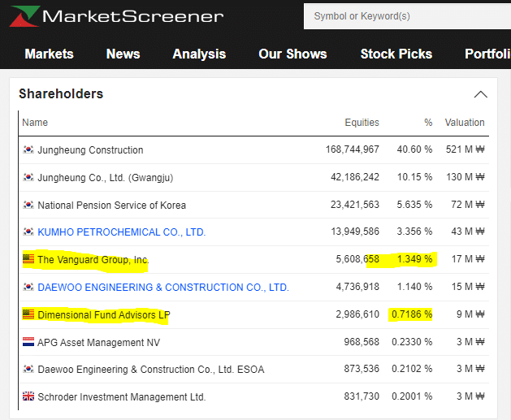Screen dimensions: 511x420
Task: Click the South Korea flag beside Jungheung Construction
Action: coord(28,150)
